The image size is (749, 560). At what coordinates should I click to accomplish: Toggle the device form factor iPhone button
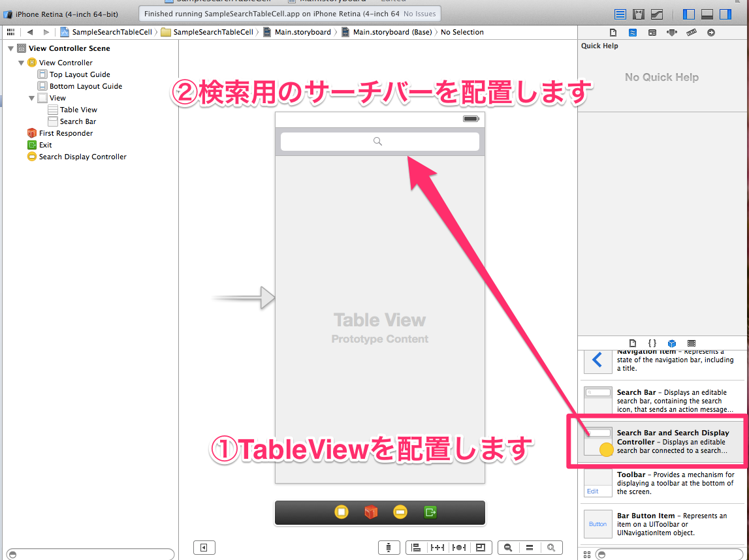(389, 547)
